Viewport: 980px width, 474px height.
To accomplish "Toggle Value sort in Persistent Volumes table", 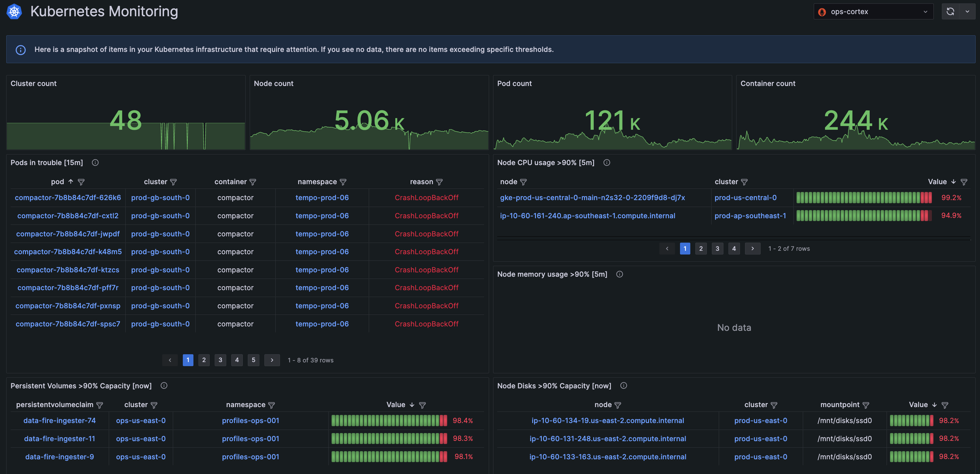I will (x=412, y=405).
